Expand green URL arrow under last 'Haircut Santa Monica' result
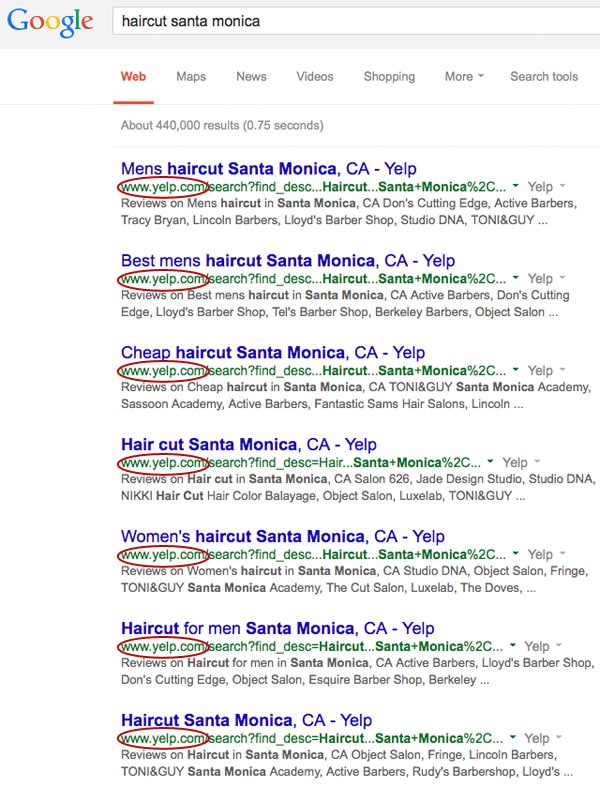 (513, 737)
